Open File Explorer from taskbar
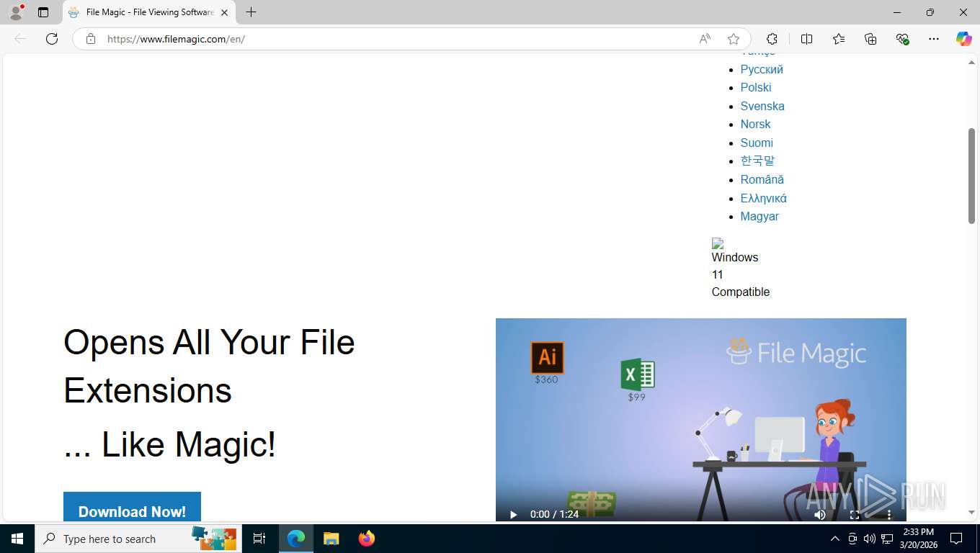This screenshot has height=553, width=980. [x=331, y=539]
